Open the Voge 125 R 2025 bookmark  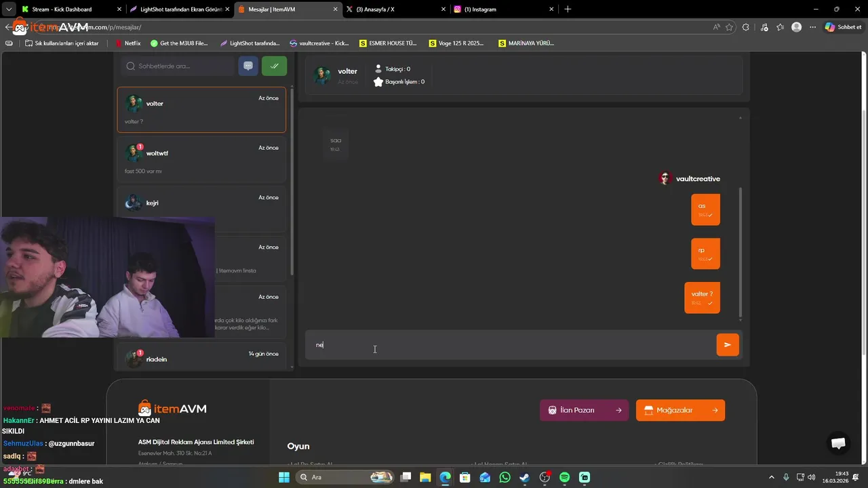[x=457, y=43]
